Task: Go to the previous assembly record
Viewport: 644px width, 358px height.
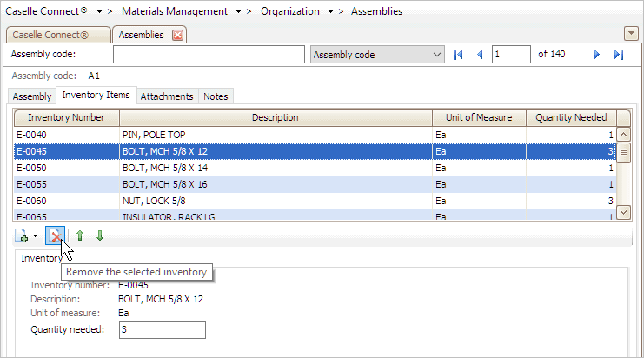Action: point(479,55)
